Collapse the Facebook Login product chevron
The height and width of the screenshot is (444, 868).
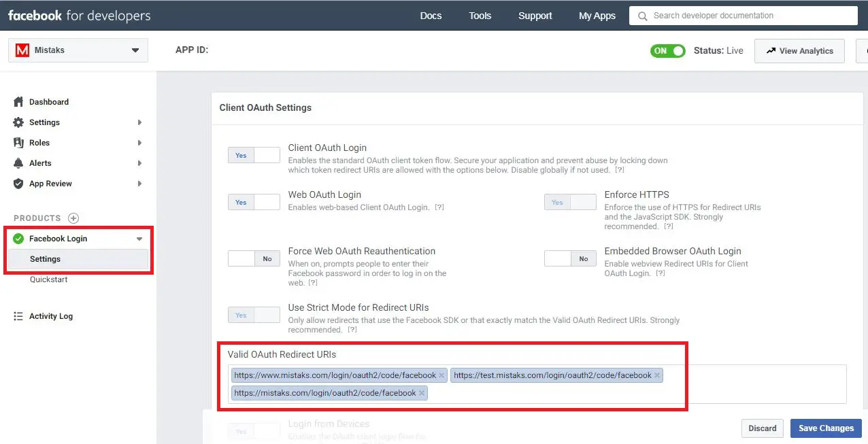click(139, 239)
